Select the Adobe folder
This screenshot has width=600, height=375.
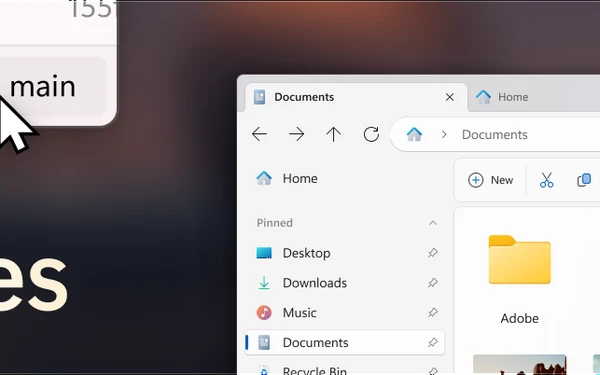[519, 279]
